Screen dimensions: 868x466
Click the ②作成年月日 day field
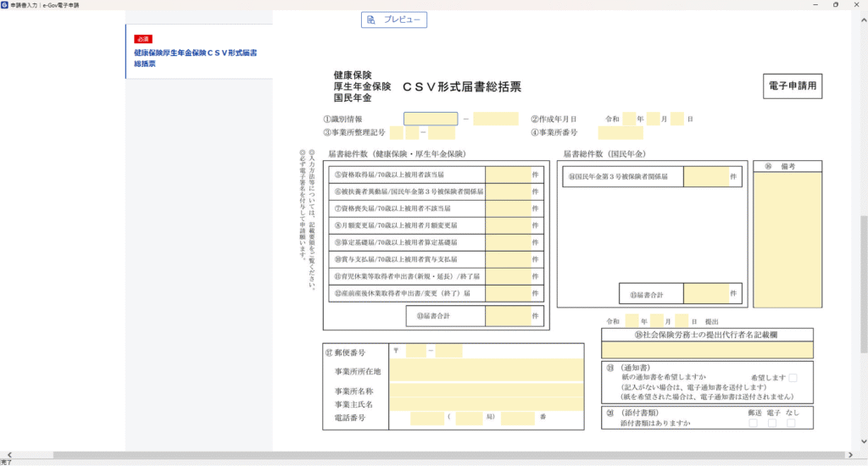677,119
